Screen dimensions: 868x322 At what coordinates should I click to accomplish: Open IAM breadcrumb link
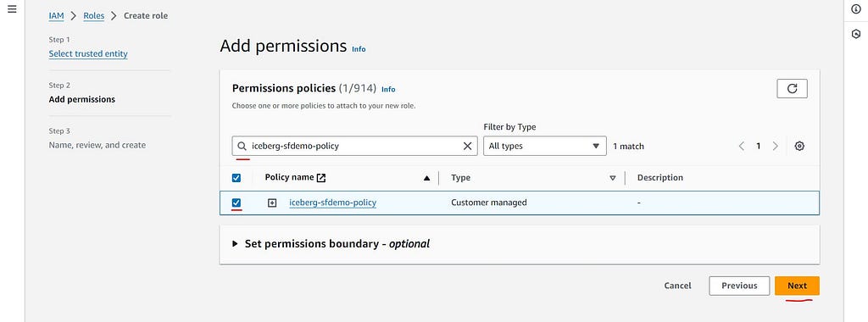[57, 15]
